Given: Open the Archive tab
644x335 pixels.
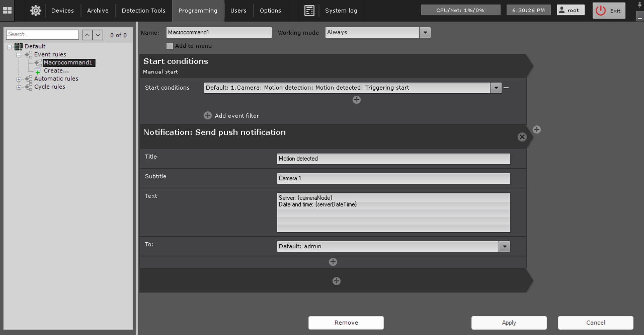Looking at the screenshot, I should (98, 10).
